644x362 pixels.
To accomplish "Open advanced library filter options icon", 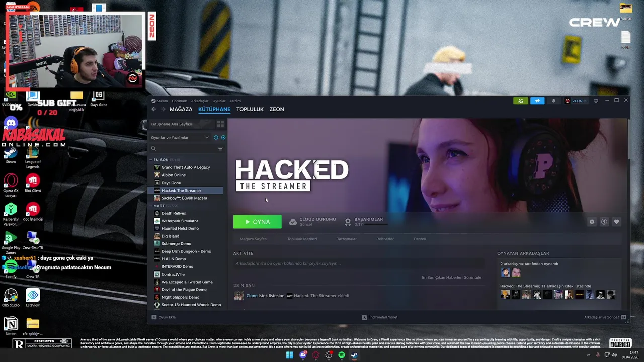I will [x=220, y=148].
